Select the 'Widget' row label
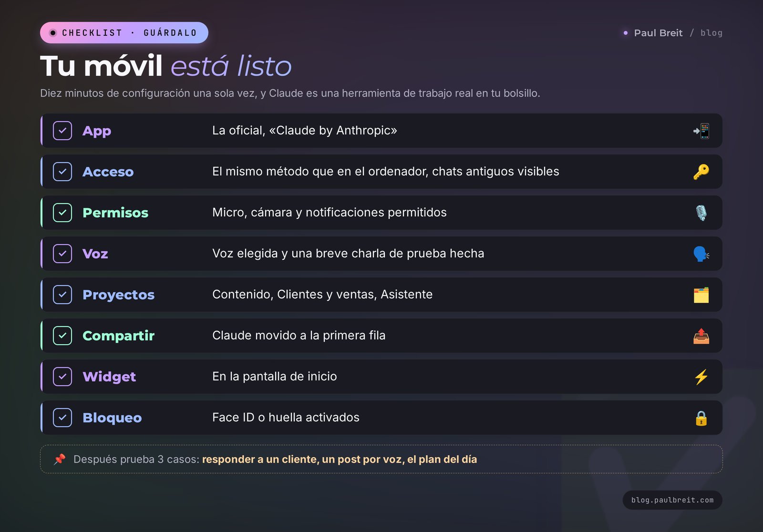 (109, 377)
